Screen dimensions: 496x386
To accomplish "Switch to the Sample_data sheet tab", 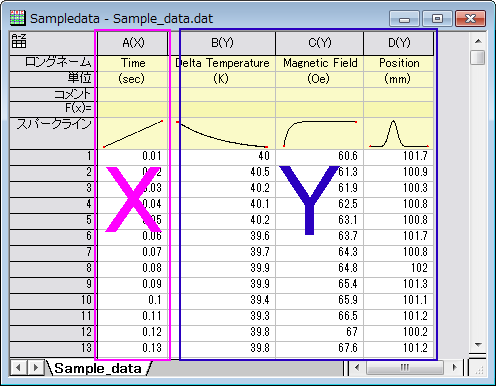I will (x=98, y=368).
